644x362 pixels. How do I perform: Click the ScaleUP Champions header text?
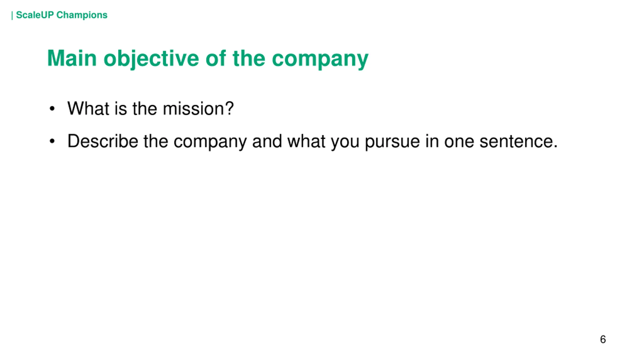point(62,15)
